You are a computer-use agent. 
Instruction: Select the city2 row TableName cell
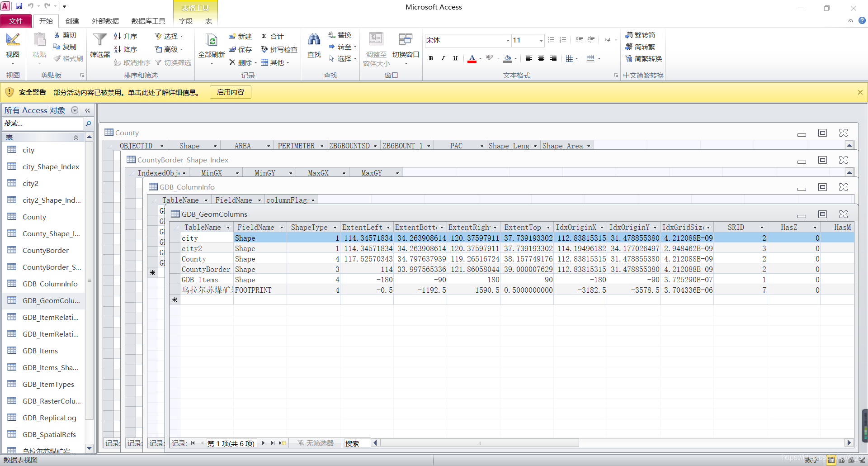pyautogui.click(x=207, y=248)
